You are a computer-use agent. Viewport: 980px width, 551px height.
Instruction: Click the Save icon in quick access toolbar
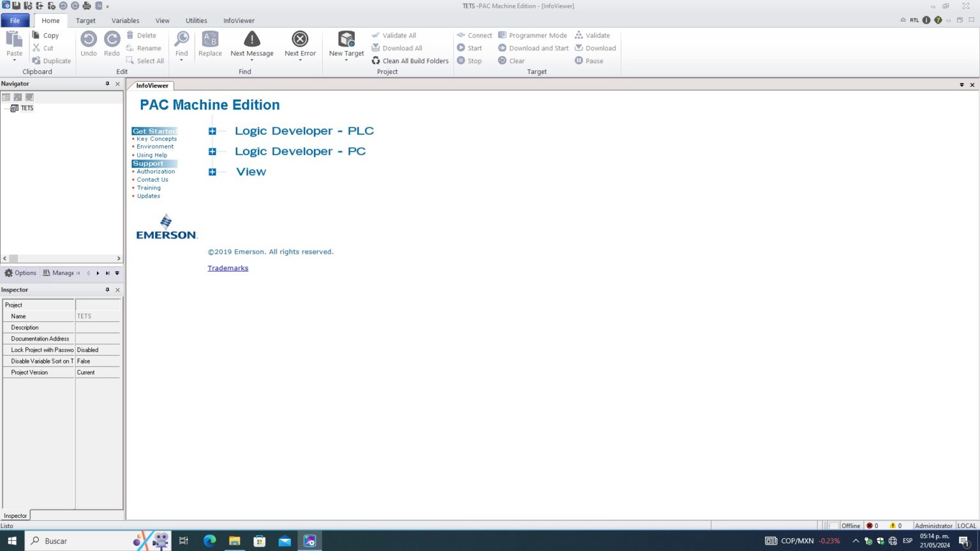[x=16, y=5]
